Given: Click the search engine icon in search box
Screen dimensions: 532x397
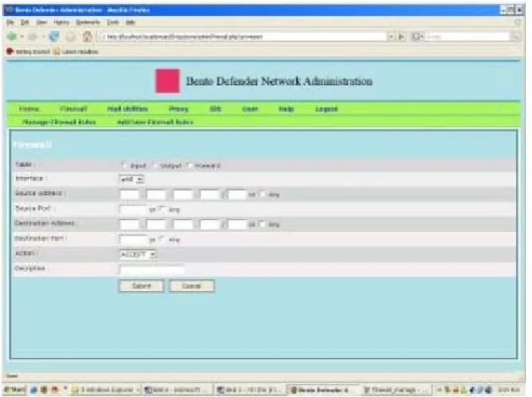Looking at the screenshot, I should tap(416, 37).
